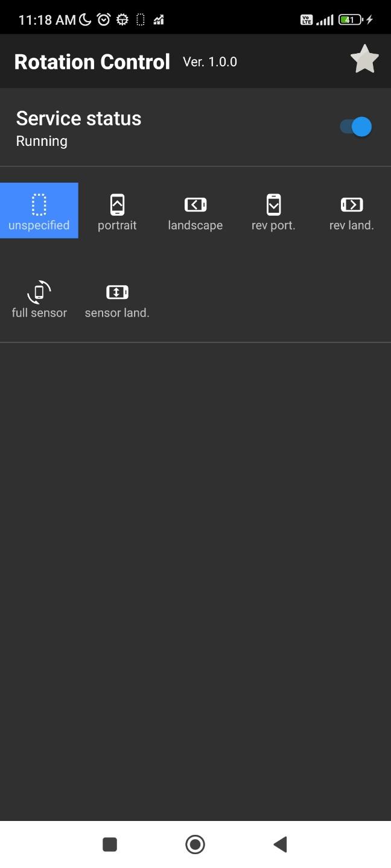Turn off the Service status switch
The image size is (391, 868).
click(355, 127)
